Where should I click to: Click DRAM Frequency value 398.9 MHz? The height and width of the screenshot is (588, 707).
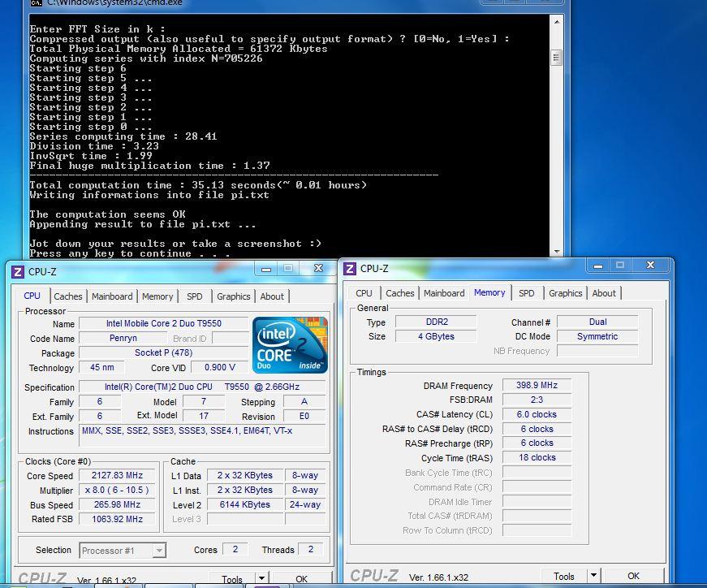coord(537,385)
